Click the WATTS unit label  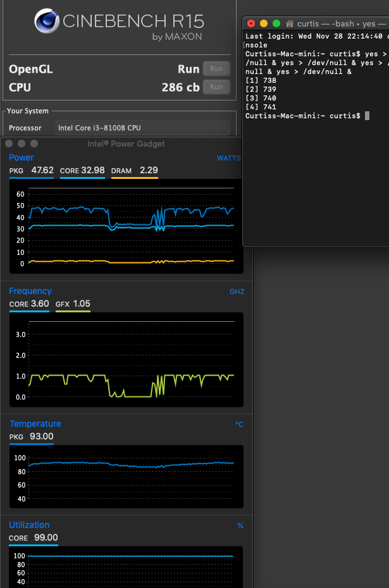coord(228,158)
